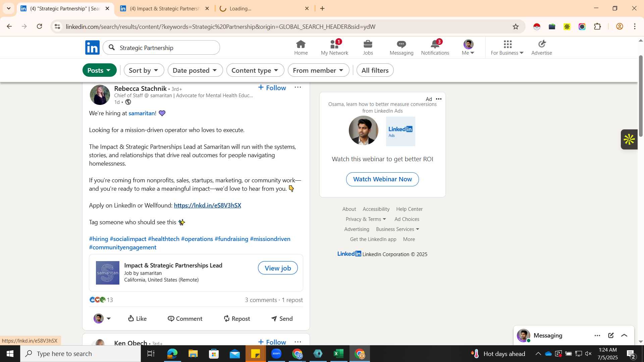Follow Ken Obech

pyautogui.click(x=272, y=342)
